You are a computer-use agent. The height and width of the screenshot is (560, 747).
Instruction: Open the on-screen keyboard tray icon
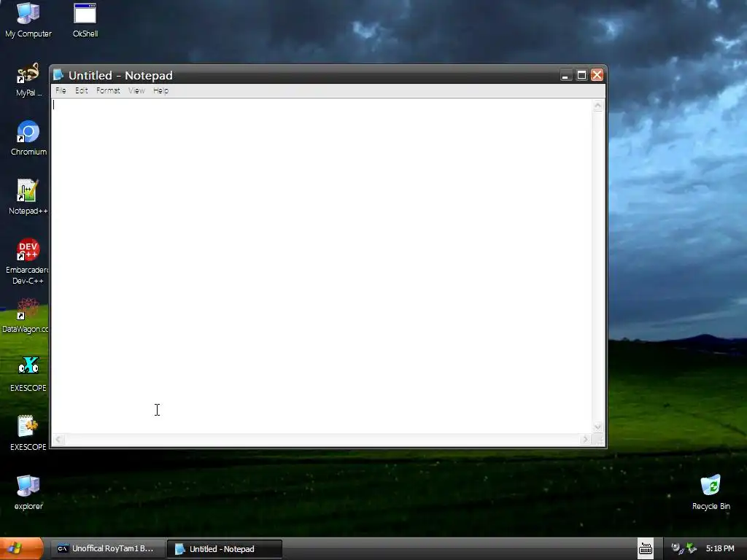[646, 548]
